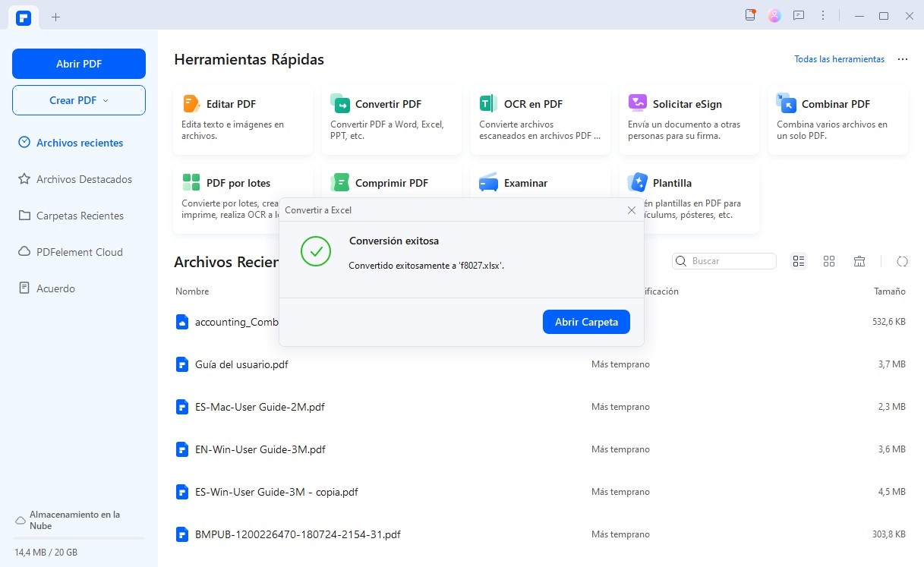This screenshot has width=924, height=567.
Task: Click the Buscar search field
Action: [x=724, y=261]
